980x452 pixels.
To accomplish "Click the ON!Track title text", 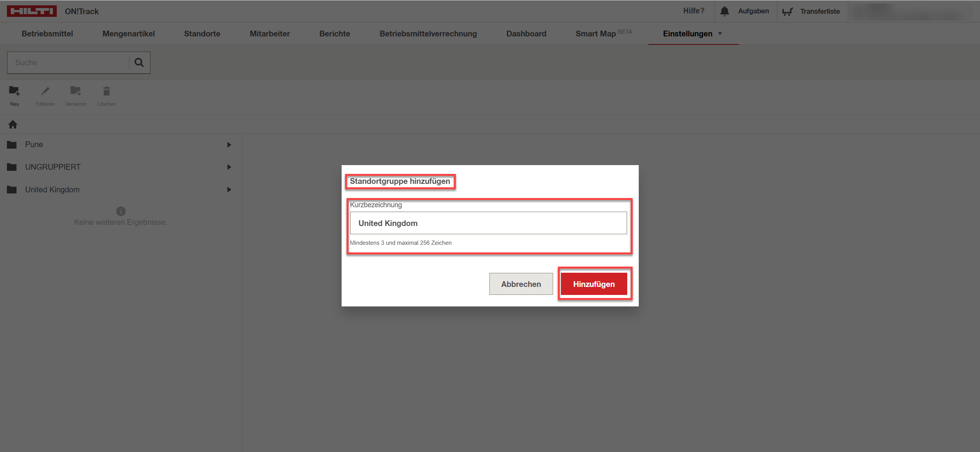I will [82, 11].
